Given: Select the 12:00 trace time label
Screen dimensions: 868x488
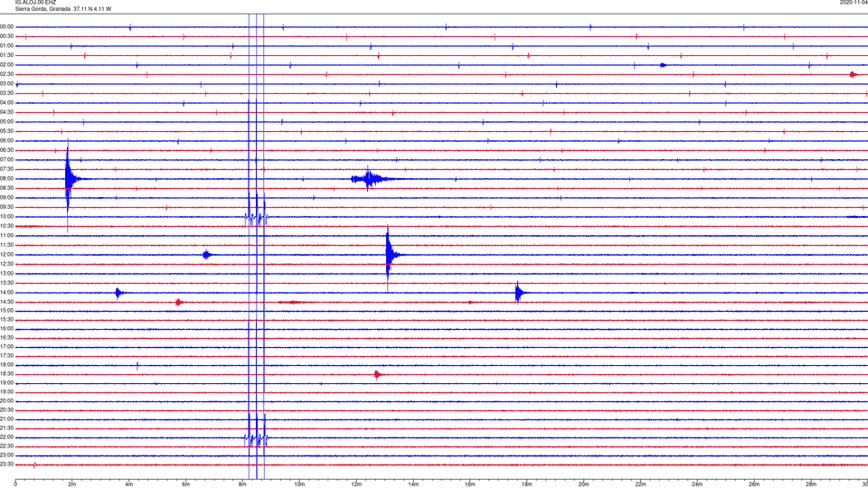Looking at the screenshot, I should click(6, 255).
